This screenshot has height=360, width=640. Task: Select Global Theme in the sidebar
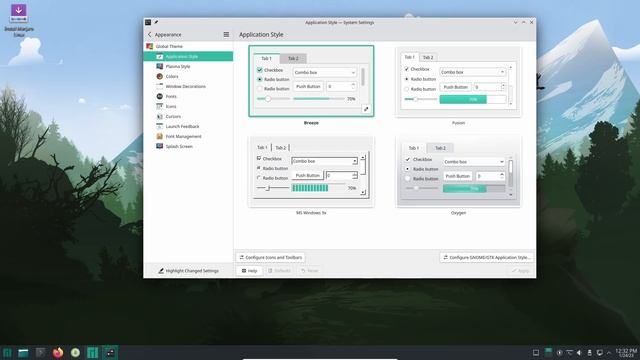tap(188, 47)
